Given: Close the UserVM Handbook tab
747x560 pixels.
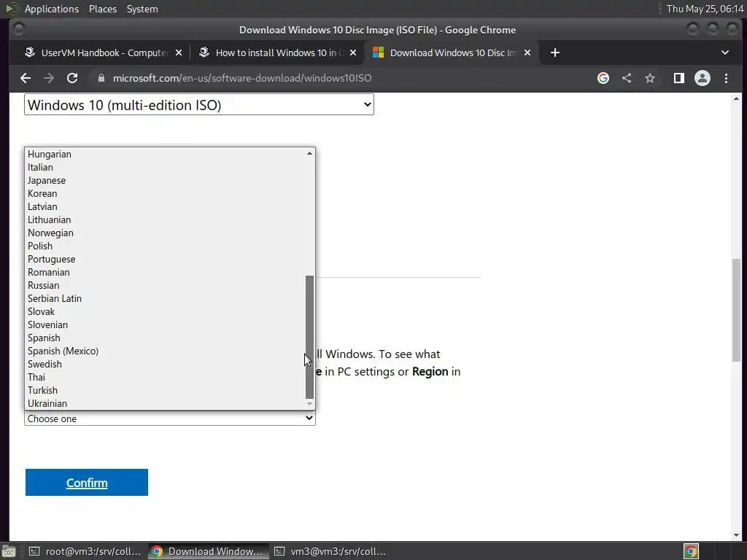Looking at the screenshot, I should (x=179, y=52).
